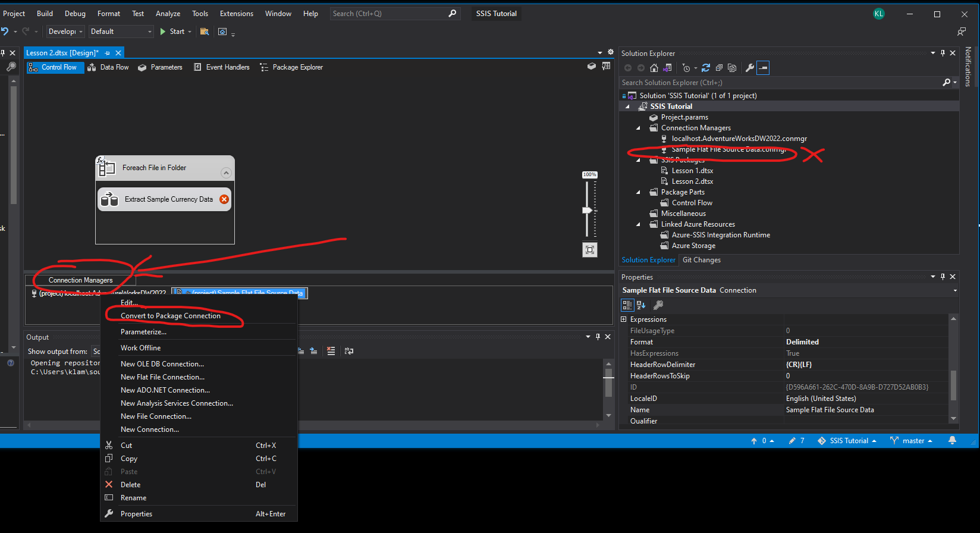Screen dimensions: 980x533
Task: Switch to the Data Flow tab
Action: coord(108,67)
